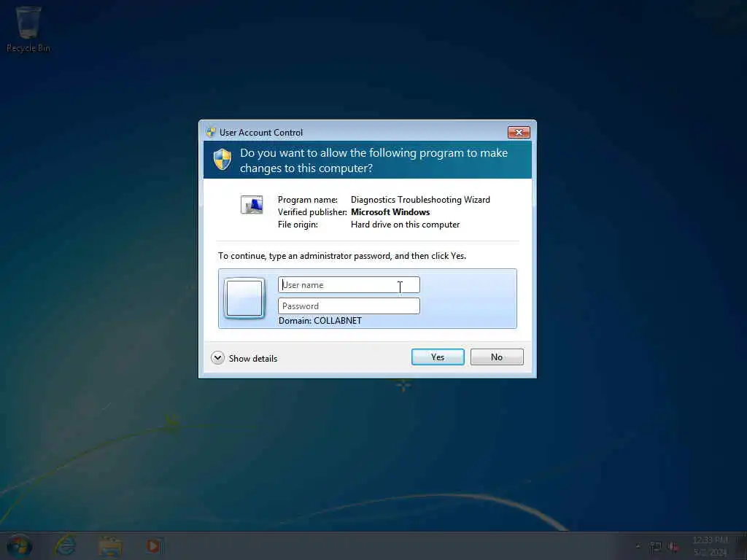Viewport: 747px width, 560px height.
Task: Show hidden tray icons arrow
Action: (638, 546)
